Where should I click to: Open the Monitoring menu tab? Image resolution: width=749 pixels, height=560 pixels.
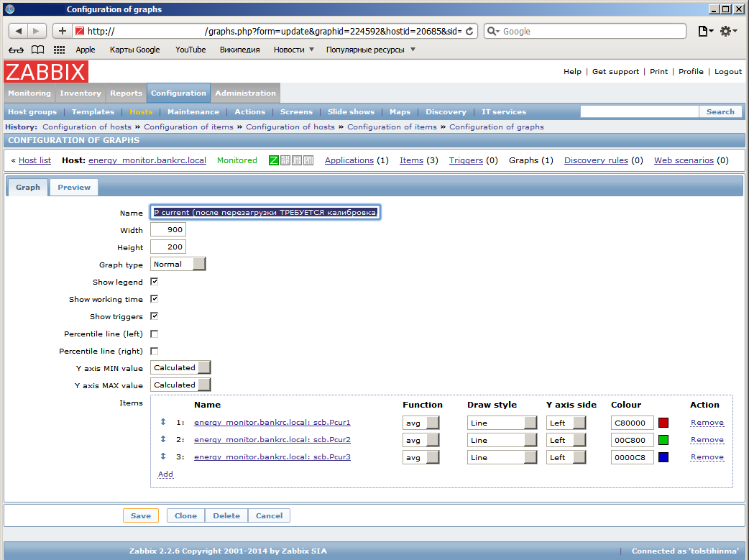coord(29,93)
